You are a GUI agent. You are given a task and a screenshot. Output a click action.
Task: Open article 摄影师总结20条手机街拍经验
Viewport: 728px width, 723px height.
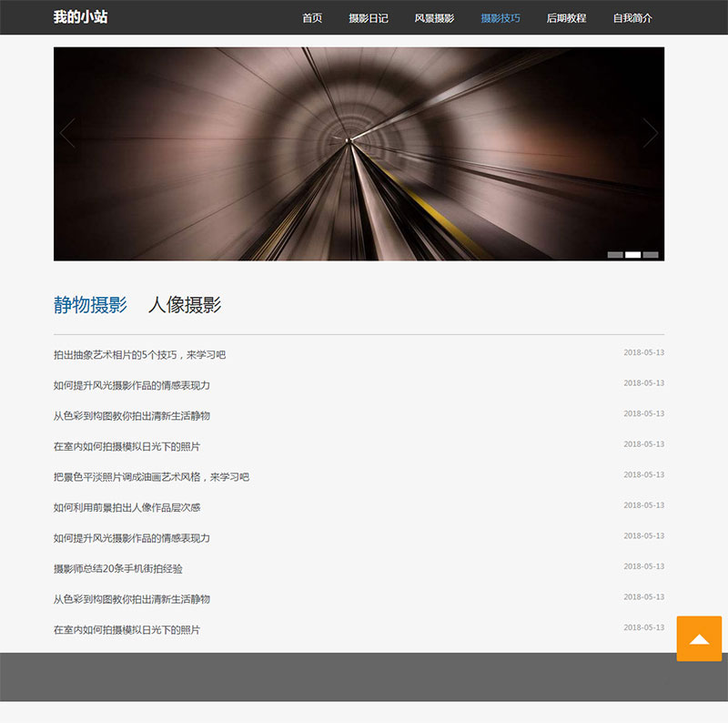[118, 569]
